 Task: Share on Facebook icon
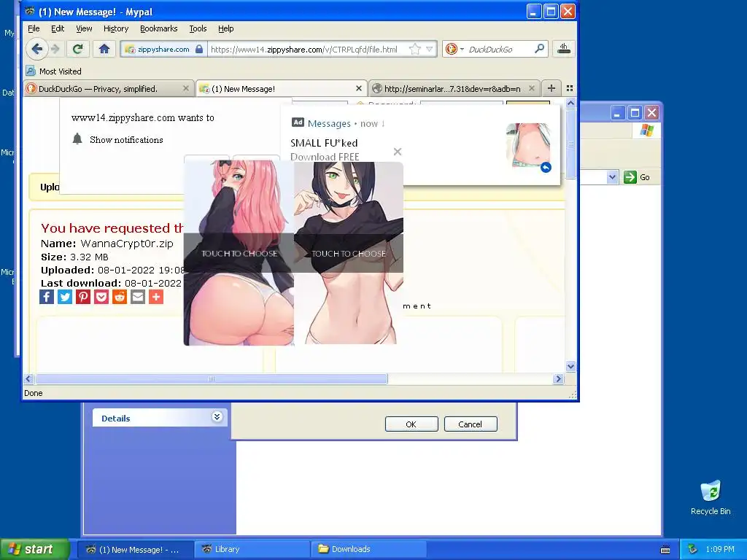point(47,297)
